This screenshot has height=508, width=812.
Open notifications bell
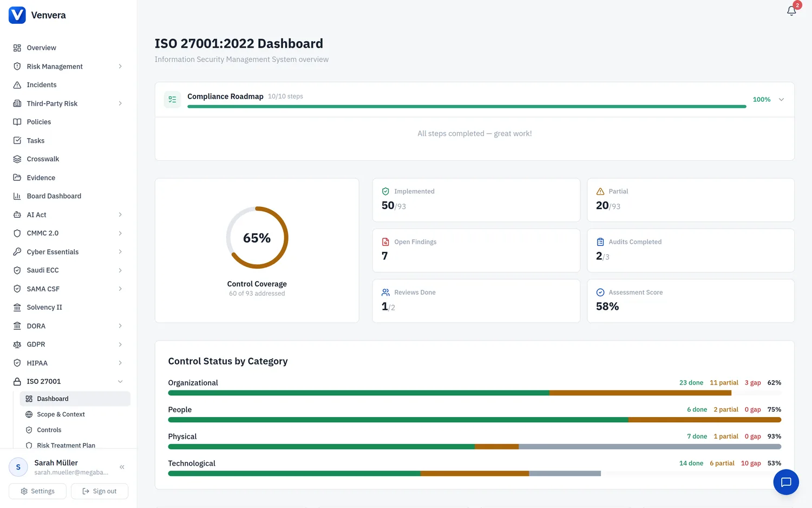coord(791,11)
